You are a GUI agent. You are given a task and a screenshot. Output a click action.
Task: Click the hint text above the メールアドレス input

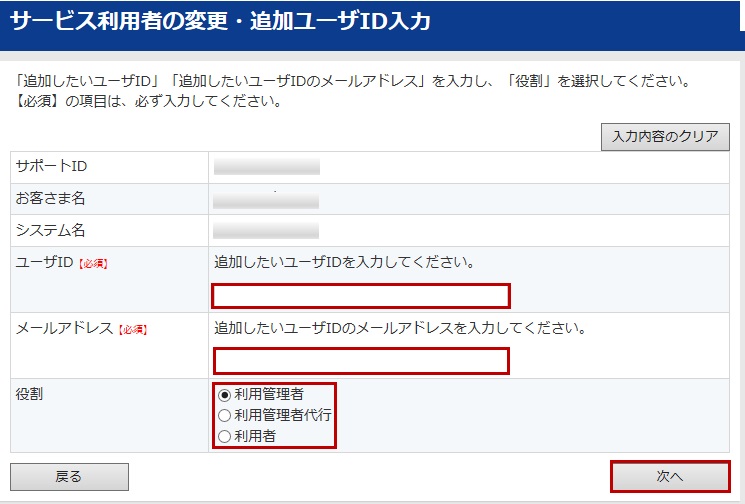(400, 328)
